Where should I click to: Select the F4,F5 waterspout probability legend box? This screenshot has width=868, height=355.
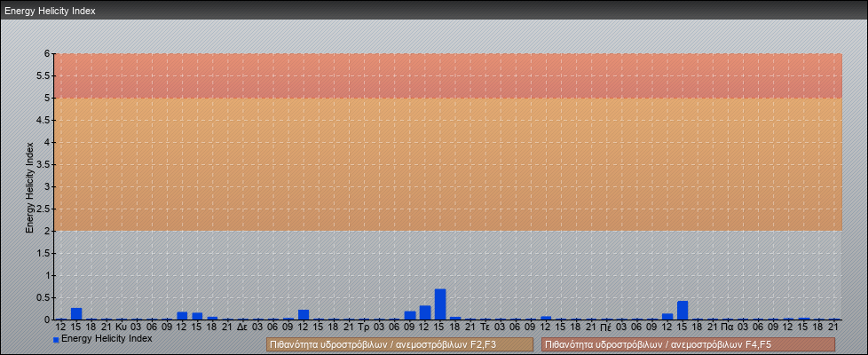pos(688,344)
